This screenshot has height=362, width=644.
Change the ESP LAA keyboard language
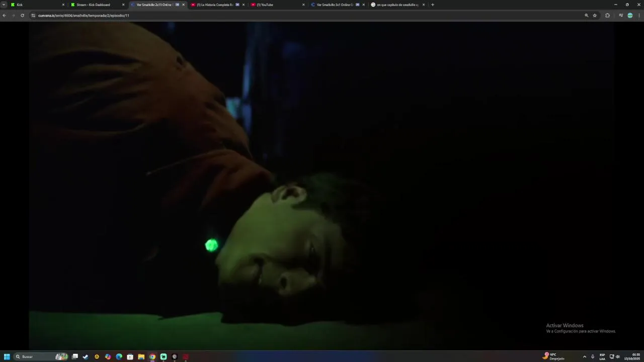[x=602, y=356]
